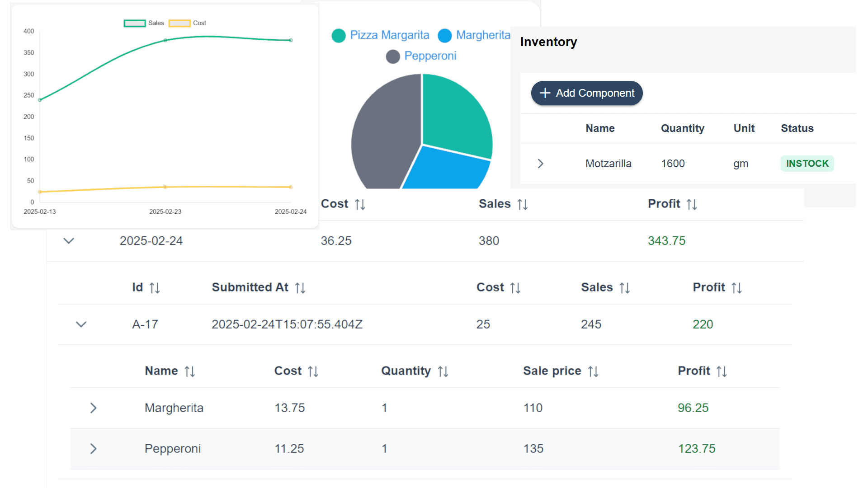Click the 123.75 profit value
Image resolution: width=868 pixels, height=488 pixels.
[x=696, y=449]
